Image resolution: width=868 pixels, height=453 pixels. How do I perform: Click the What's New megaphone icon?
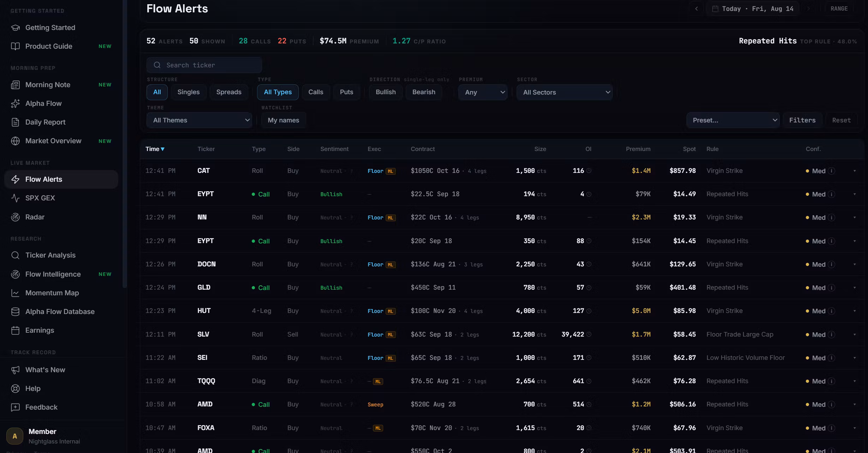coord(15,370)
